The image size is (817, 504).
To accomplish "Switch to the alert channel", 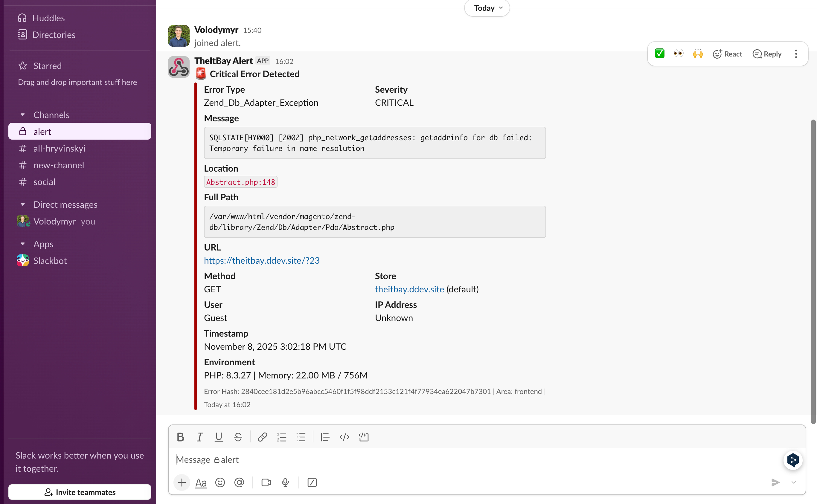I will (42, 131).
